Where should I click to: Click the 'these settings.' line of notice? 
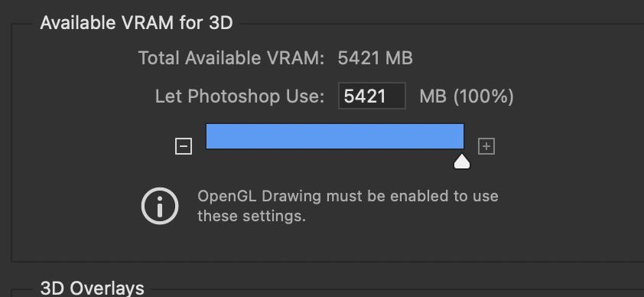point(252,216)
